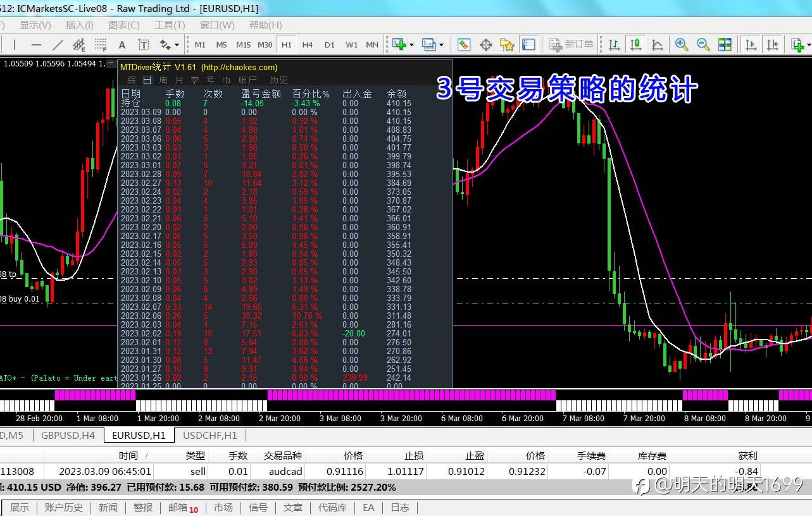Open the 显示(V) menu
812x516 pixels.
pyautogui.click(x=35, y=25)
